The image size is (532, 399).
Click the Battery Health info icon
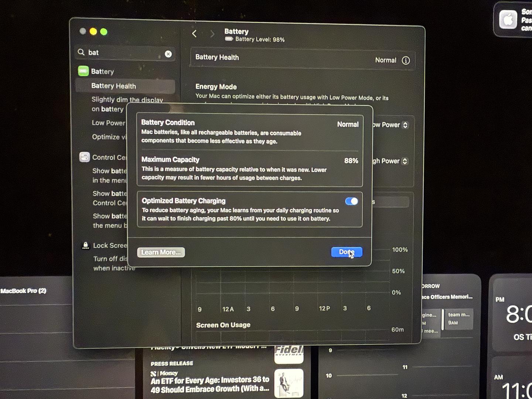point(406,61)
